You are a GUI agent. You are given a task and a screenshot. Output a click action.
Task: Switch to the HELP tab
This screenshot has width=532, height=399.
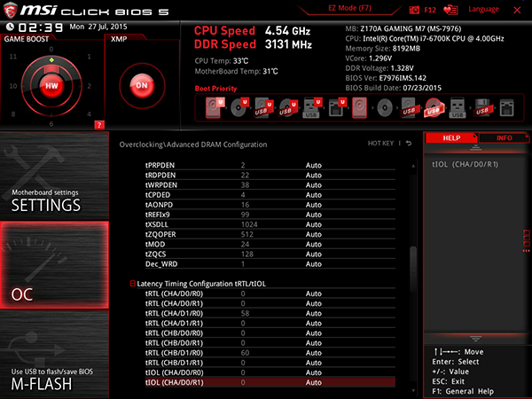[x=451, y=137]
